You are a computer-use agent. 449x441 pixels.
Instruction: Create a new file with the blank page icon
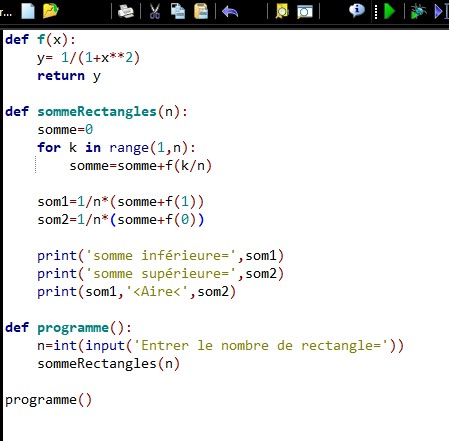coord(28,11)
